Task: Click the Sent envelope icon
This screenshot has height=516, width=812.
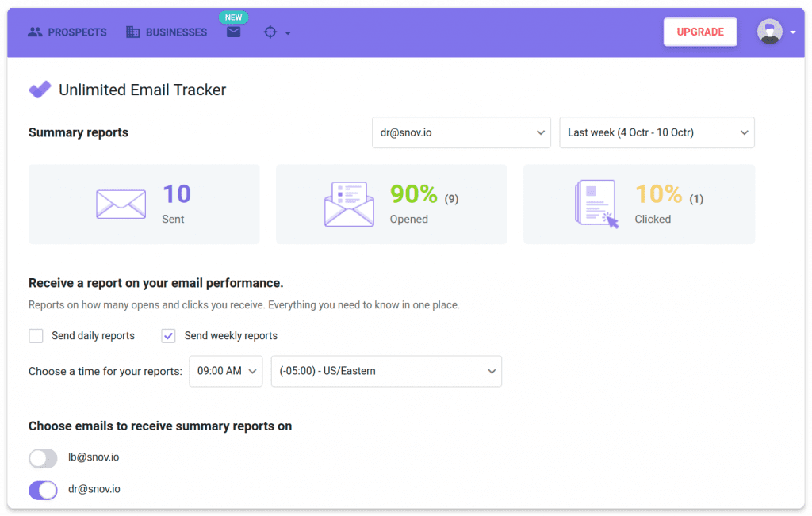Action: (x=121, y=204)
